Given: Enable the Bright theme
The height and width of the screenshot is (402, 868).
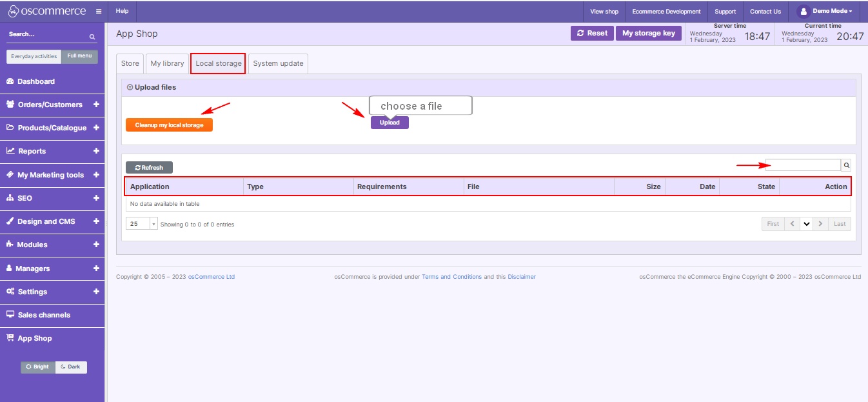Looking at the screenshot, I should (38, 367).
